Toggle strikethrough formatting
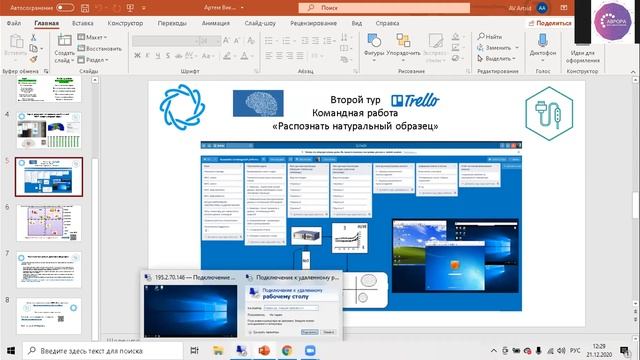Screen dimensions: 640x360 (x=178, y=56)
